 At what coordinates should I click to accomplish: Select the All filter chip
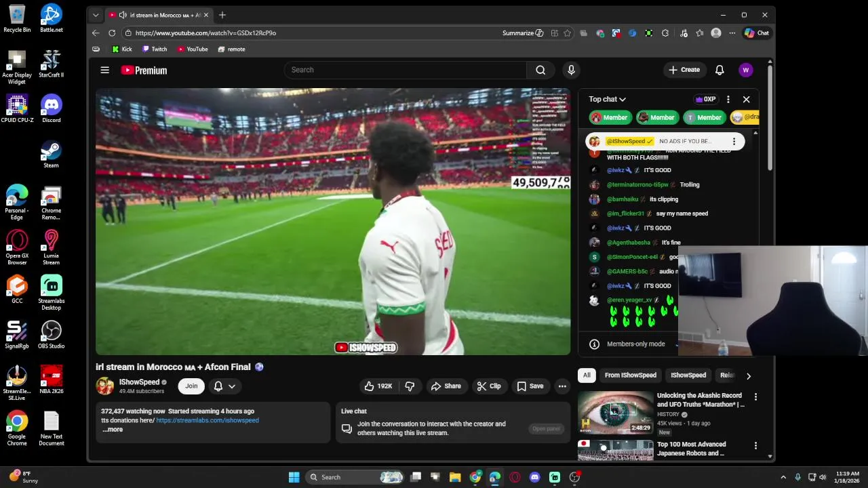coord(587,375)
